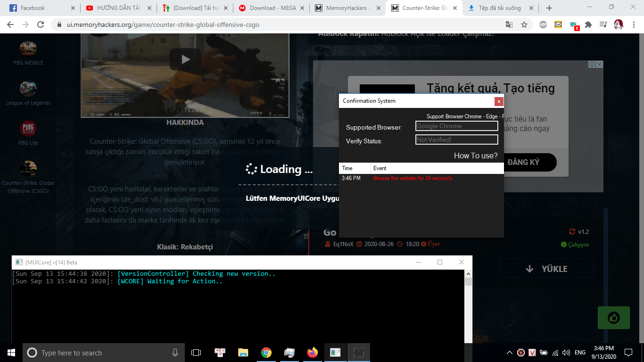The image size is (644, 362).
Task: Go back with the browser back arrow
Action: [x=10, y=25]
